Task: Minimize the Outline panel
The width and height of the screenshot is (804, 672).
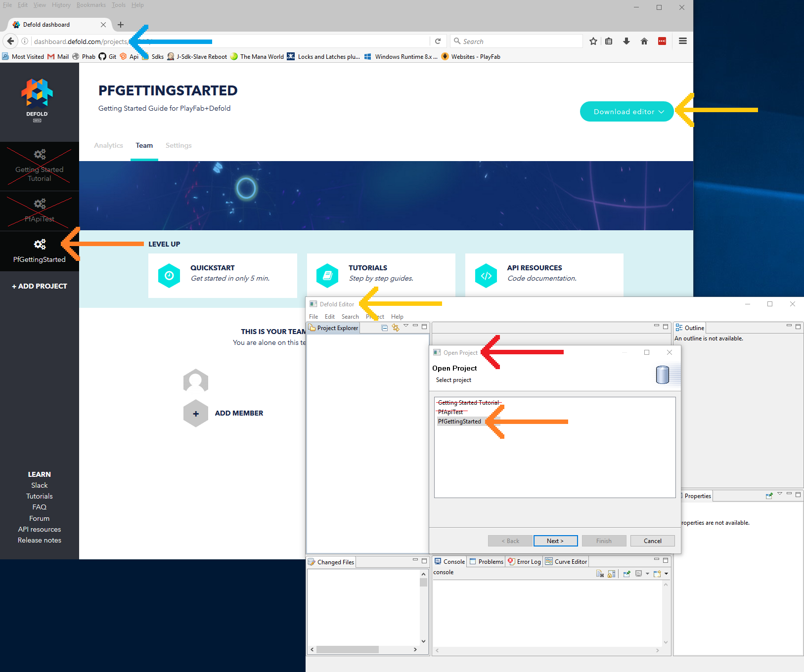Action: [x=789, y=326]
